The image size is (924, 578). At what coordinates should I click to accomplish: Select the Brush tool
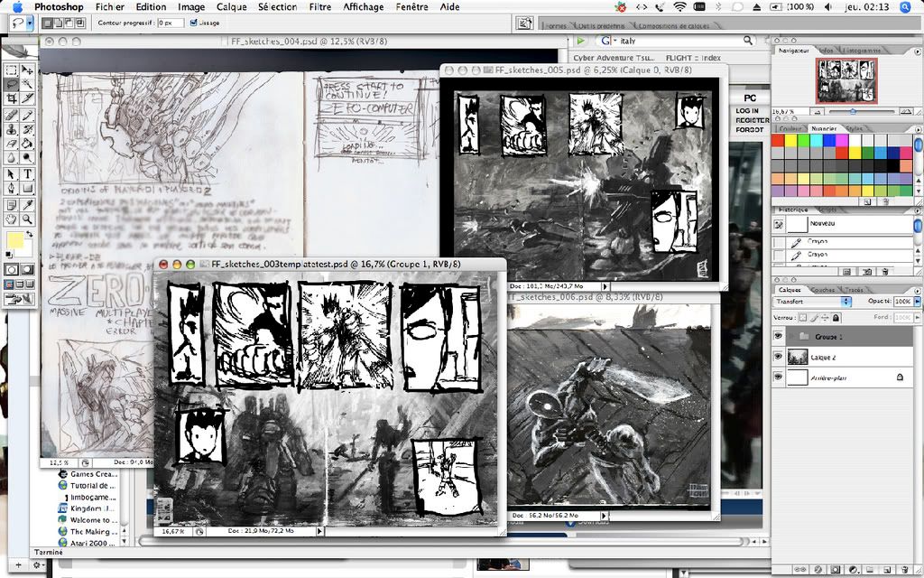27,115
